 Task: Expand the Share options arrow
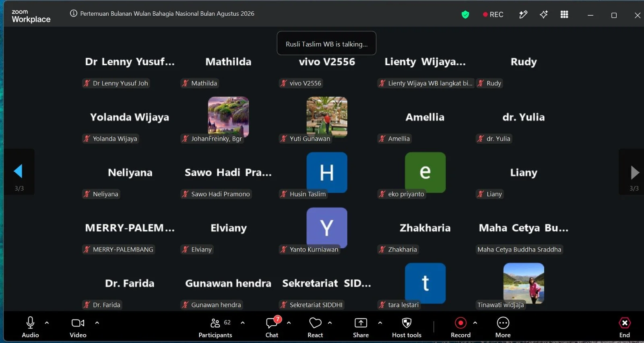coord(380,323)
